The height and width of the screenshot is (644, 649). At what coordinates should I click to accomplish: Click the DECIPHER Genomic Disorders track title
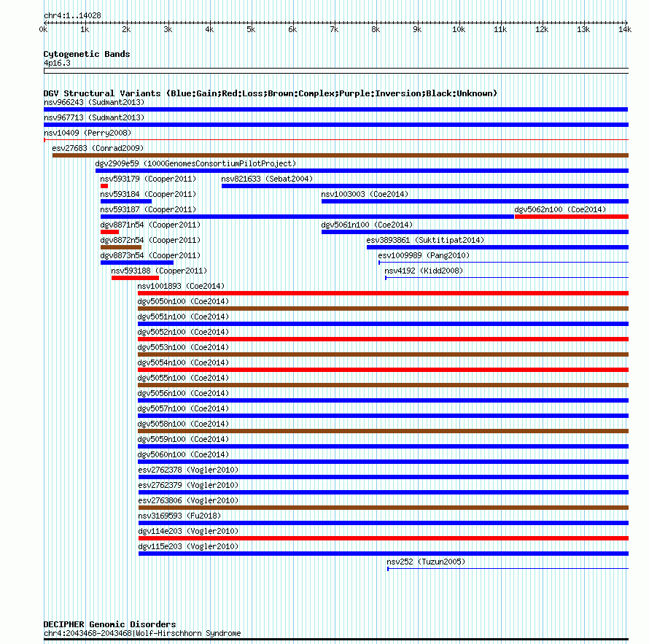(x=109, y=624)
